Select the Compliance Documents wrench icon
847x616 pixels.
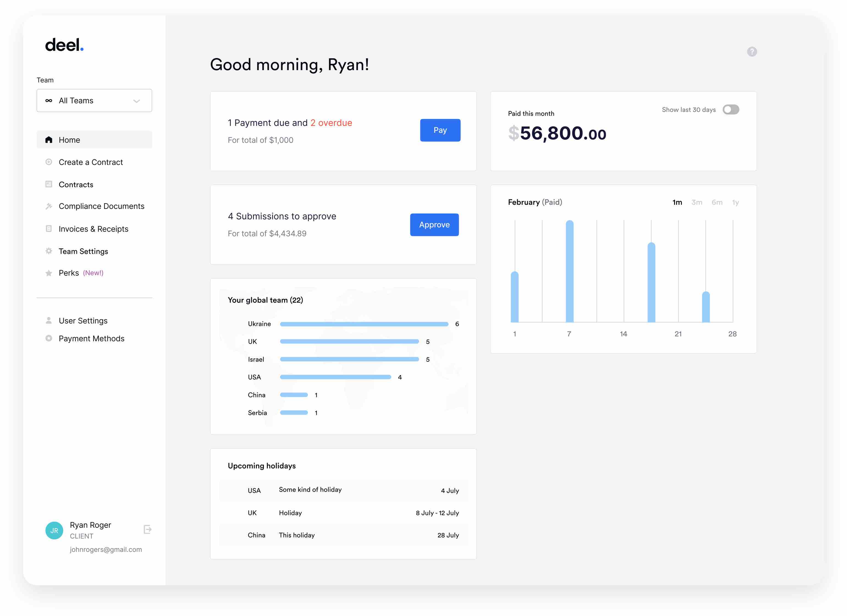click(x=49, y=206)
